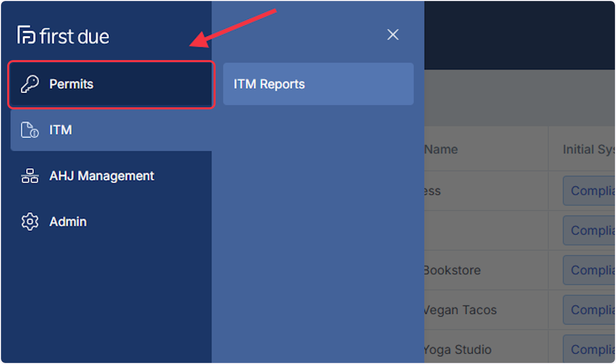Viewport: 616px width, 364px height.
Task: Click the Vegan Tacos row name
Action: tap(460, 310)
